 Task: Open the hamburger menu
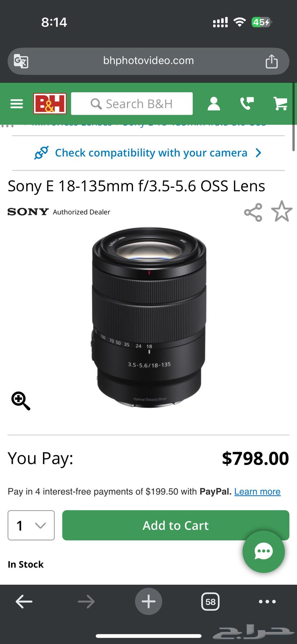(16, 104)
